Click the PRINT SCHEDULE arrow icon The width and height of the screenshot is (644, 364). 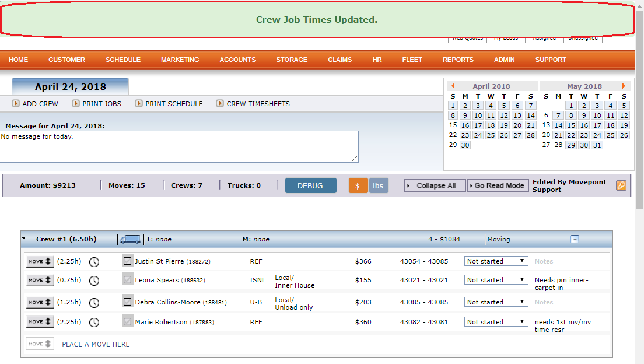coord(139,103)
